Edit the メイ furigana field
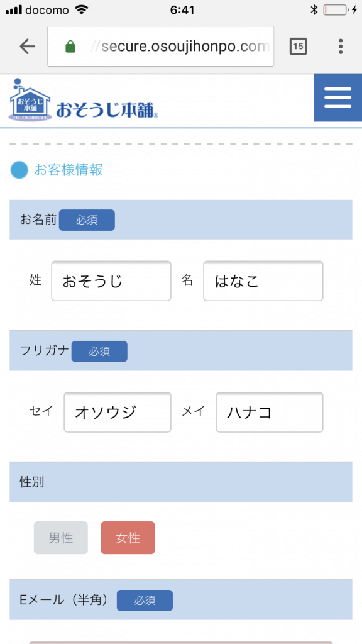Image resolution: width=362 pixels, height=644 pixels. [270, 412]
